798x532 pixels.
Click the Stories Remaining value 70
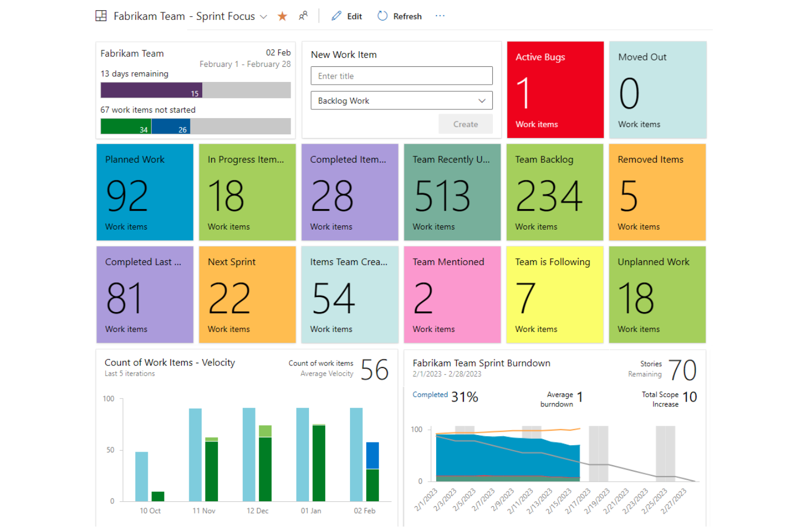[683, 370]
